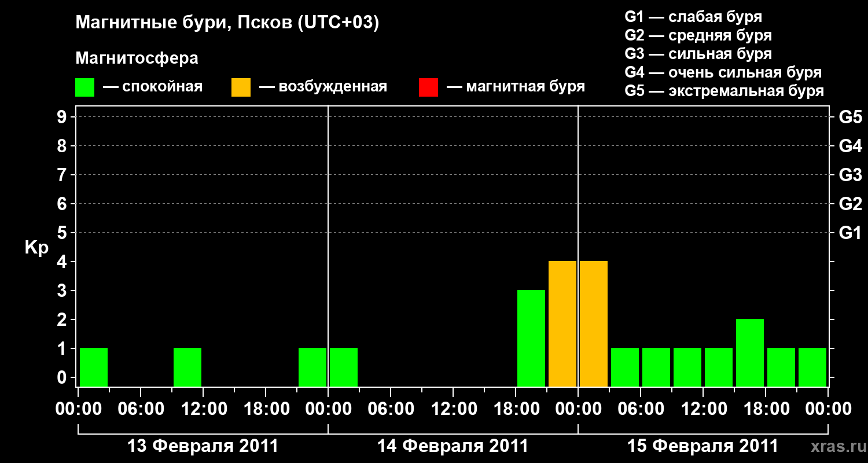
Task: Click the '— возбужденная' legend label
Action: [323, 87]
